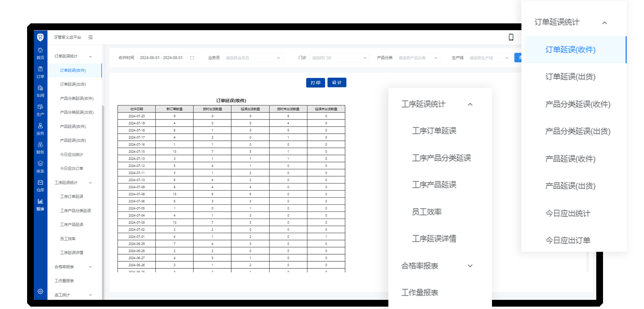The width and height of the screenshot is (644, 309).
Task: Collapse the 工序延误统计 menu group
Action: click(x=73, y=183)
